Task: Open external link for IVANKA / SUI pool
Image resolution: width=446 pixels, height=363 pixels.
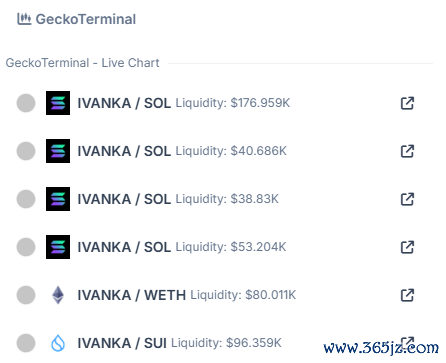Action: pos(407,343)
